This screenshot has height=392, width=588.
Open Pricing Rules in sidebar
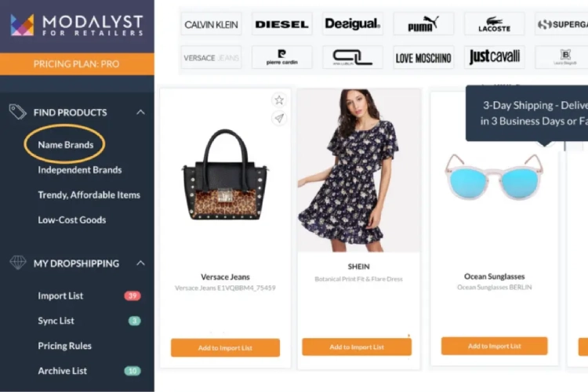tap(64, 346)
